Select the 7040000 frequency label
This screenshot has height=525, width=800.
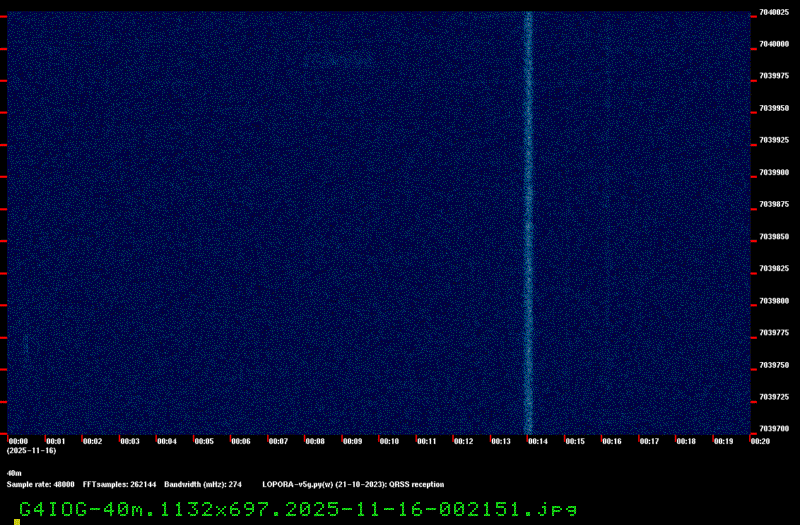coord(774,44)
